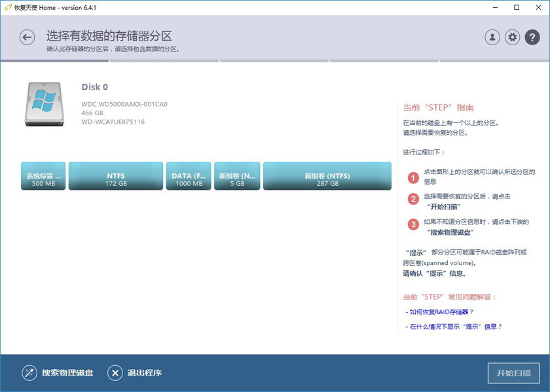The image size is (550, 392).
Task: Select the 新加卷 (NTFS) 287 GB partition
Action: coord(327,176)
